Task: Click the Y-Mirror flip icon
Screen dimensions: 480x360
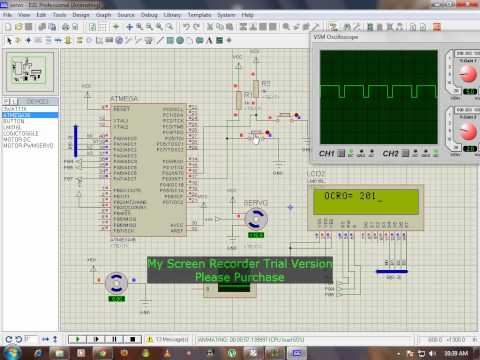Action: 55,340
